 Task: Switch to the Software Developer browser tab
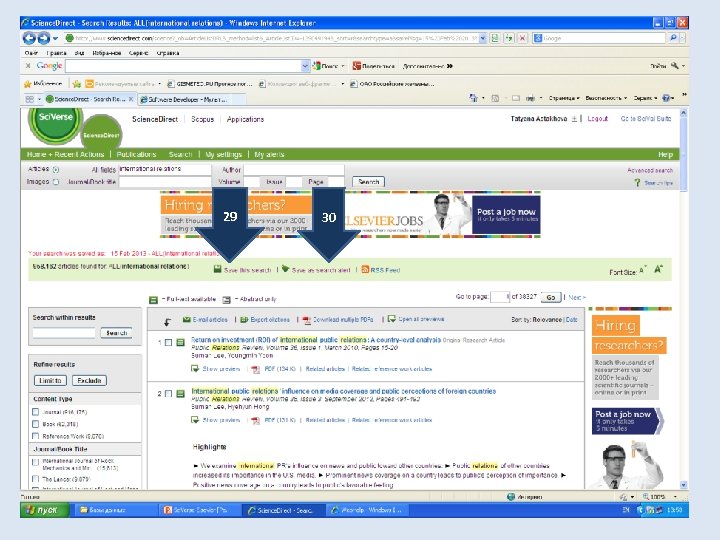click(190, 99)
